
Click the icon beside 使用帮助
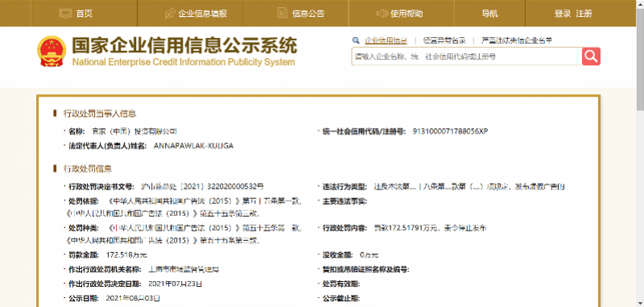click(x=382, y=13)
